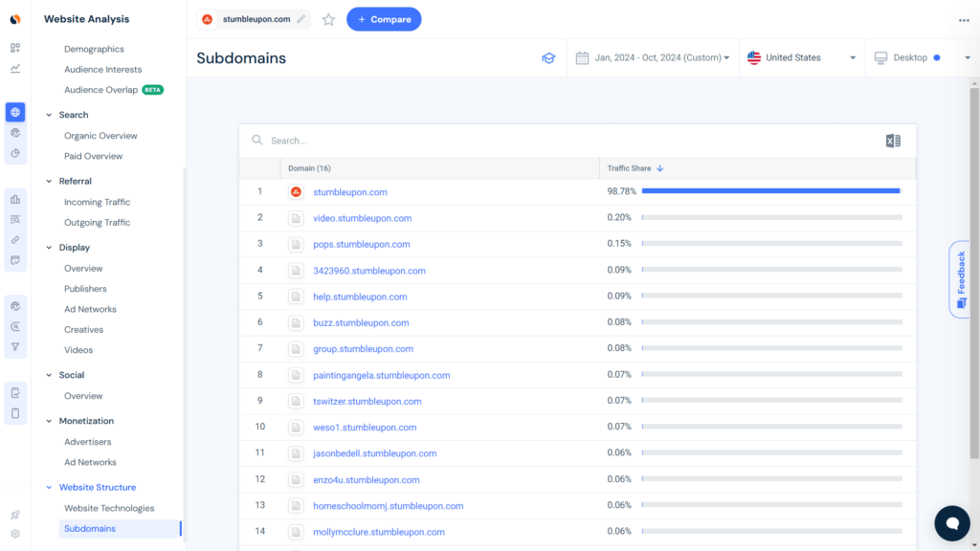The height and width of the screenshot is (551, 980).
Task: Expand the Desktop device dropdown
Action: 914,58
